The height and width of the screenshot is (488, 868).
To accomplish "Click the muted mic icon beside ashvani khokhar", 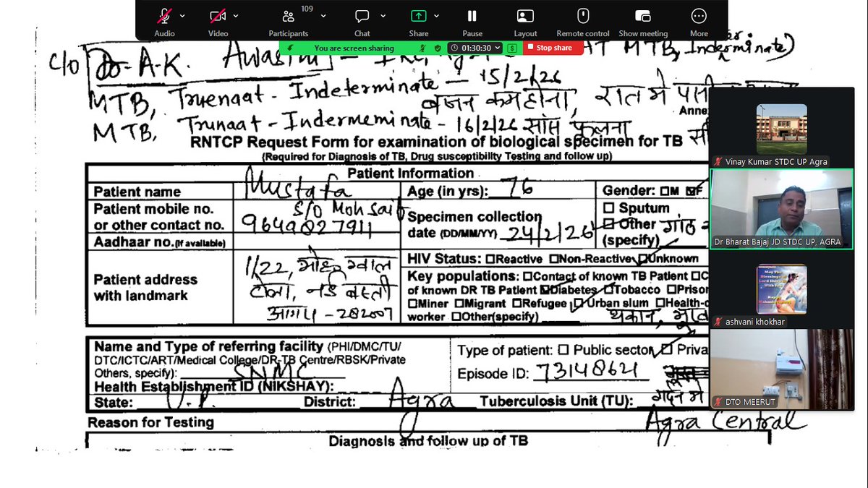I will [718, 322].
